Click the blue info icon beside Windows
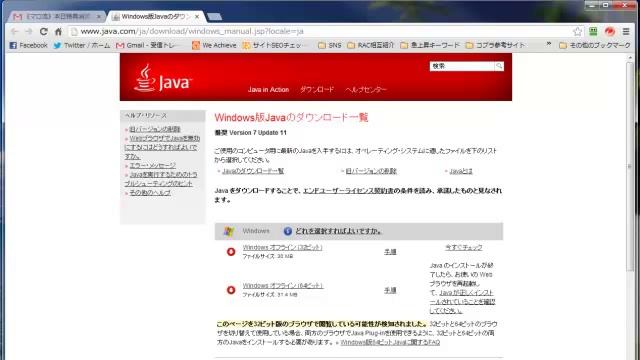The height and width of the screenshot is (360, 640). click(x=287, y=231)
